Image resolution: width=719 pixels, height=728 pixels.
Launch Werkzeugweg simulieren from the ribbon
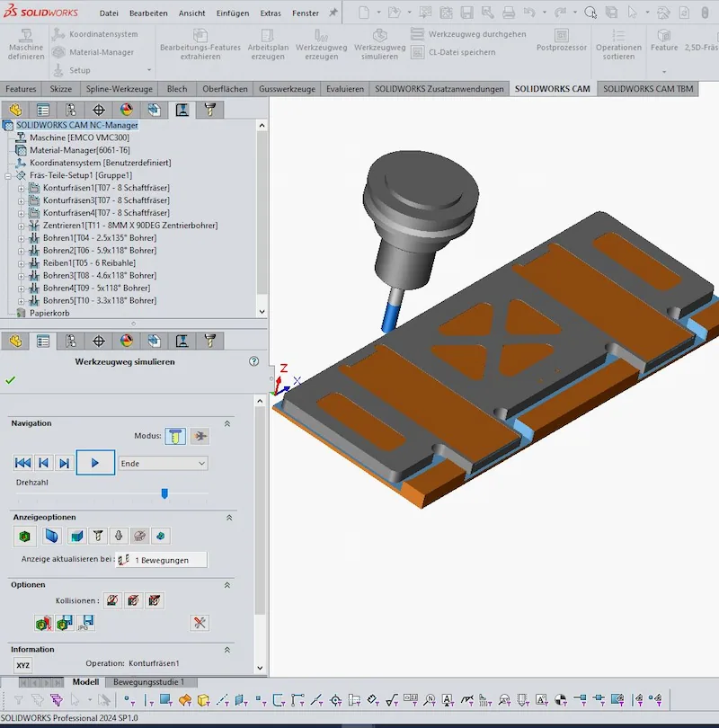coord(379,45)
